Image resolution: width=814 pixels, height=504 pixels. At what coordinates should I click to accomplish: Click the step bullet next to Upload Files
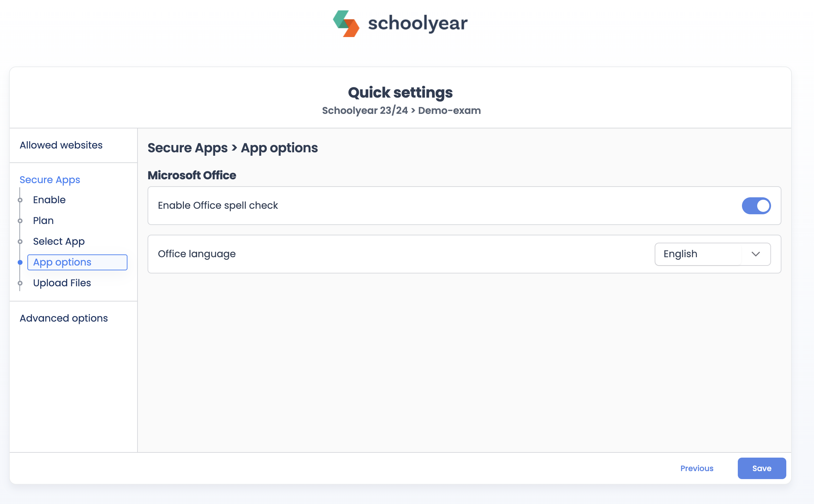[20, 283]
